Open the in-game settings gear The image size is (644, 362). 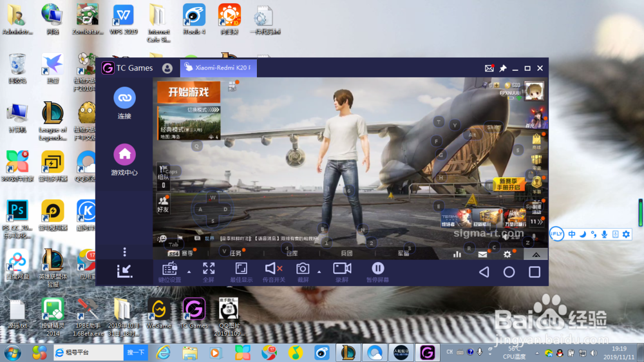pos(507,255)
